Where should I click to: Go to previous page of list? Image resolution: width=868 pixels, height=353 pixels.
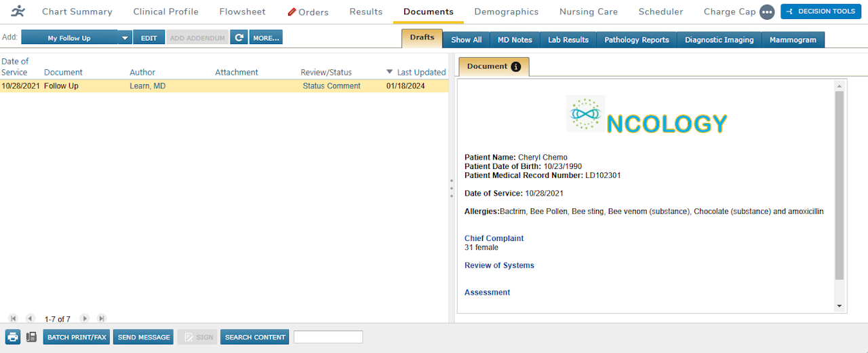(x=30, y=318)
